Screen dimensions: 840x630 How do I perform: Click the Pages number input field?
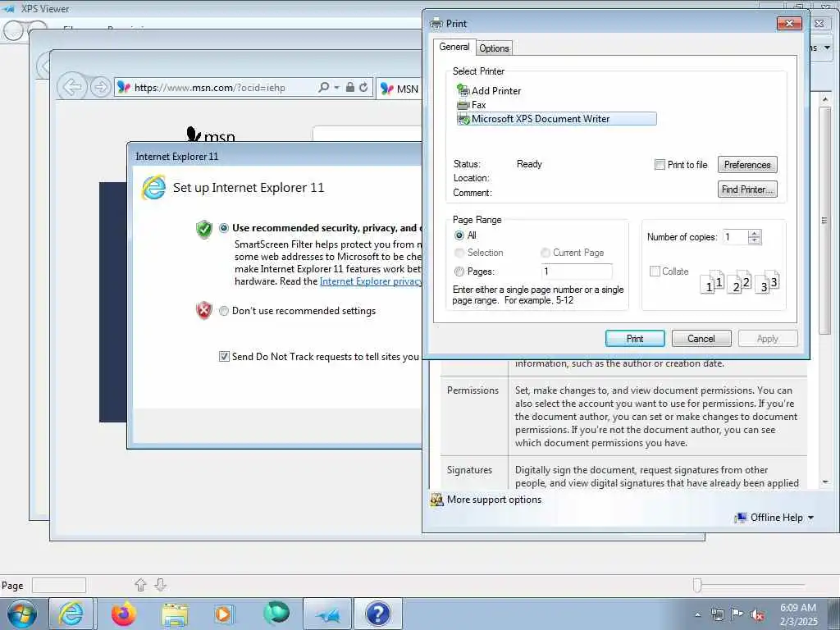pyautogui.click(x=577, y=272)
